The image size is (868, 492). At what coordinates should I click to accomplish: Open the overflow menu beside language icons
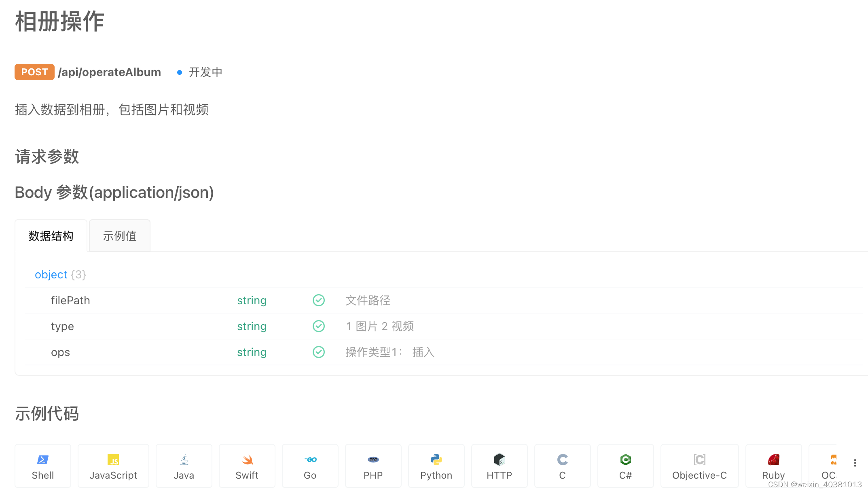click(855, 462)
